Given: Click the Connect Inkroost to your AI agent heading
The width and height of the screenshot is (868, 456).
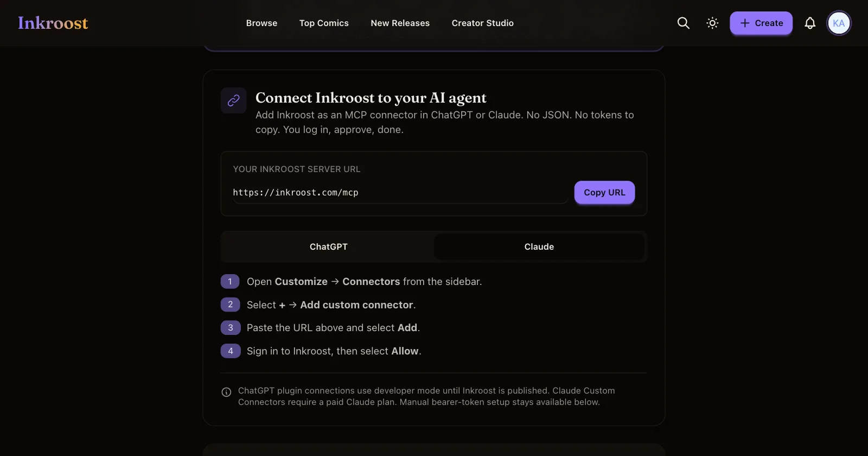Looking at the screenshot, I should (371, 98).
